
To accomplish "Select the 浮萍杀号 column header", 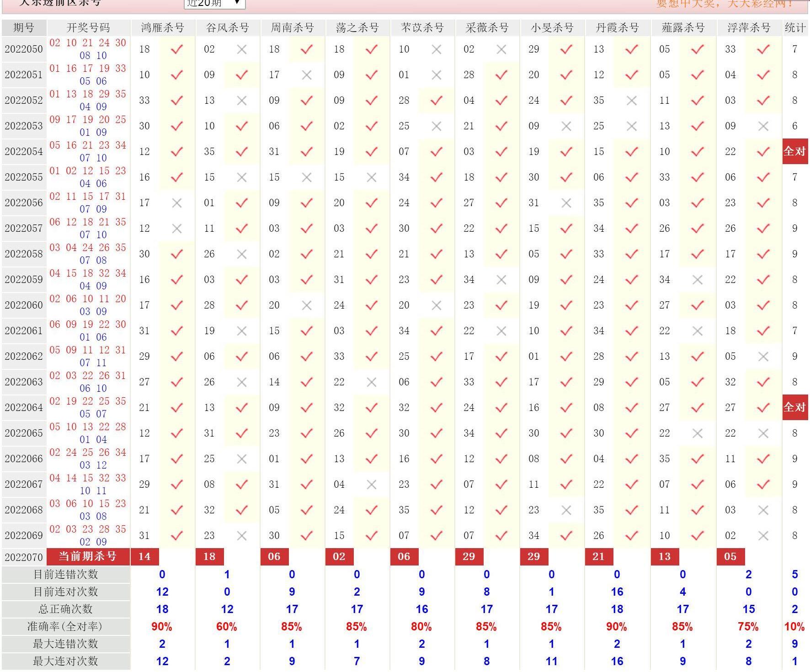I will [749, 28].
